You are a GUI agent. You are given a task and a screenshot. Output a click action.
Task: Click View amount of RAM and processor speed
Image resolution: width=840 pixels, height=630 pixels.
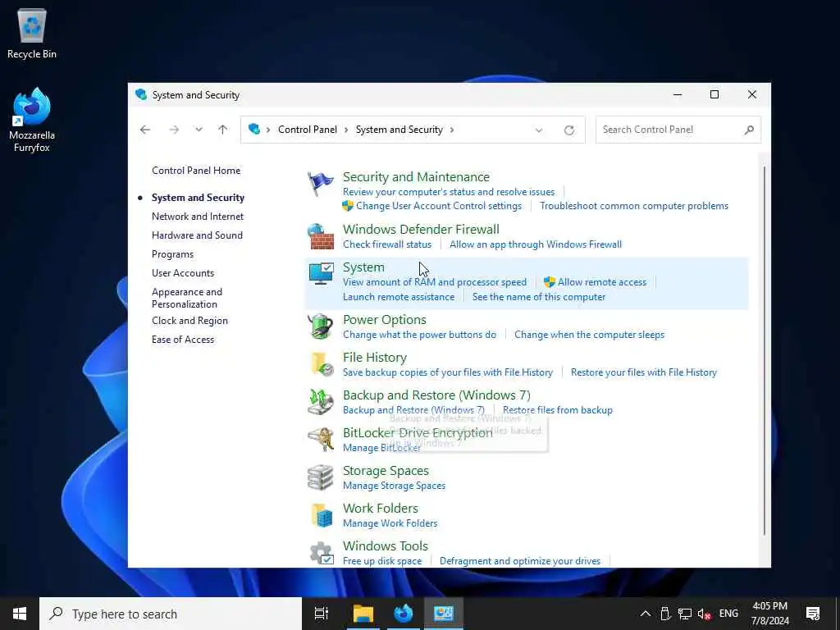(435, 282)
